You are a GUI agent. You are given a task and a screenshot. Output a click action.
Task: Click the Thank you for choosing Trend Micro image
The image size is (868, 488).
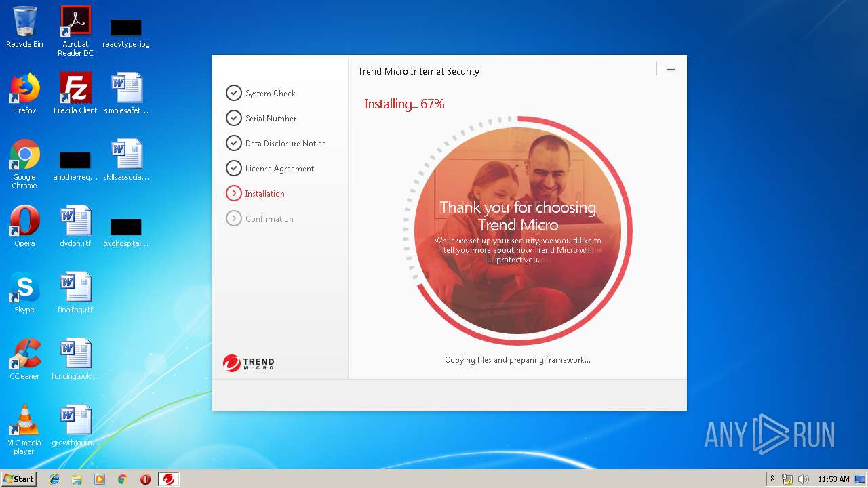point(517,230)
